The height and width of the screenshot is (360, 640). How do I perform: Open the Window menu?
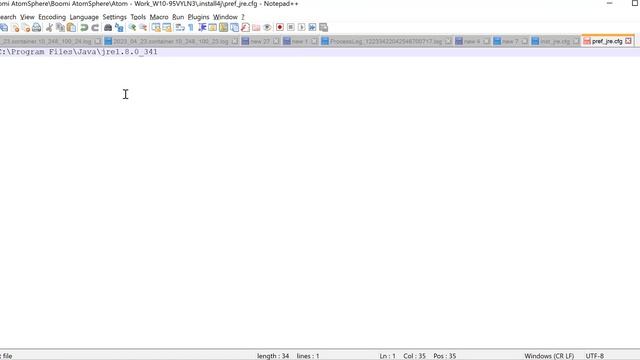[225, 17]
